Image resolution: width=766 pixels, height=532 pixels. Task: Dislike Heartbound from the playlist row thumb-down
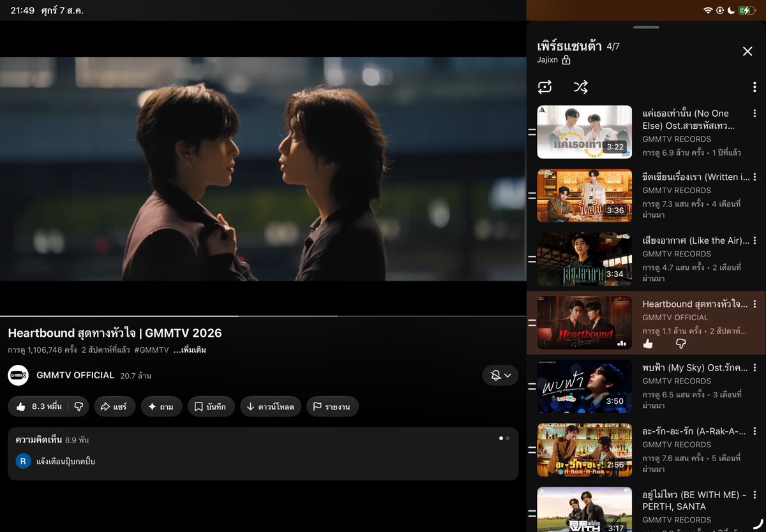click(680, 344)
